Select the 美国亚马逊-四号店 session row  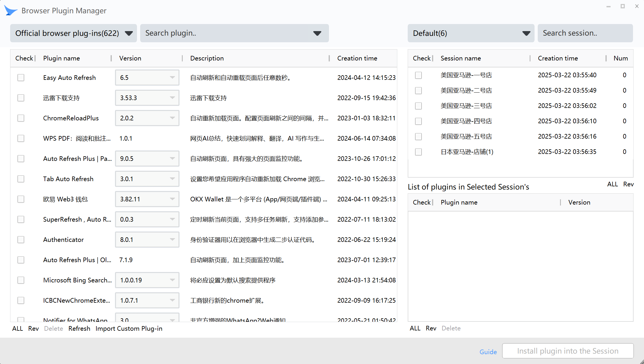520,121
